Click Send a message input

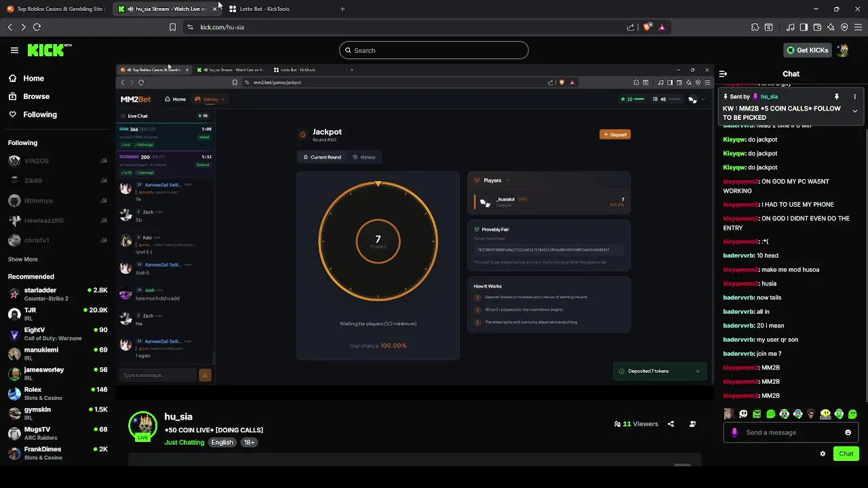[x=790, y=432]
